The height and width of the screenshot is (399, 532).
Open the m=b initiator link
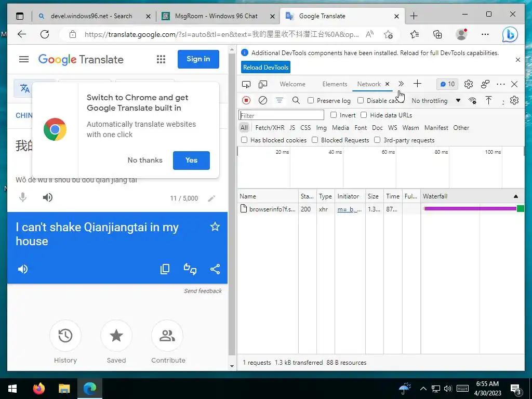click(x=350, y=209)
